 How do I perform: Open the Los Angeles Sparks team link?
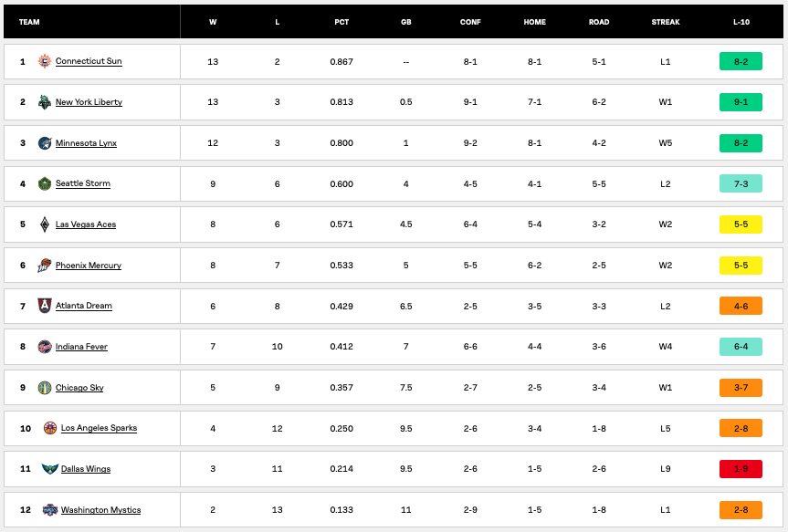pos(99,428)
